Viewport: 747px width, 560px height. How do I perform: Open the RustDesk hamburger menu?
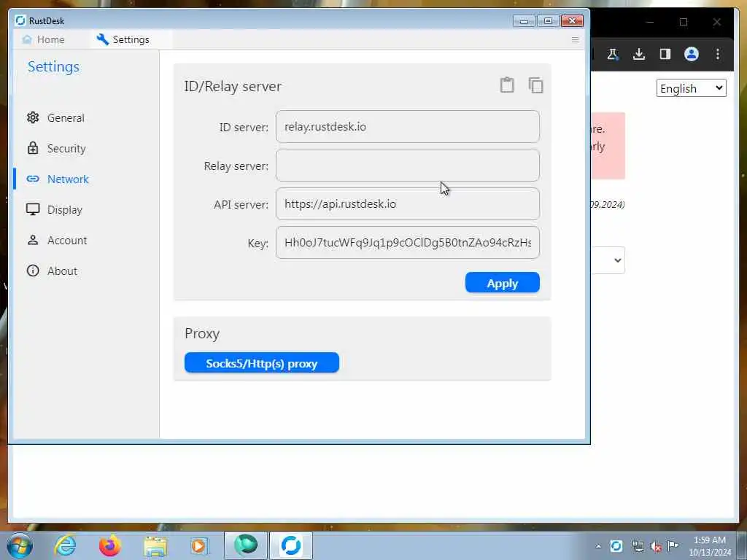(x=575, y=39)
